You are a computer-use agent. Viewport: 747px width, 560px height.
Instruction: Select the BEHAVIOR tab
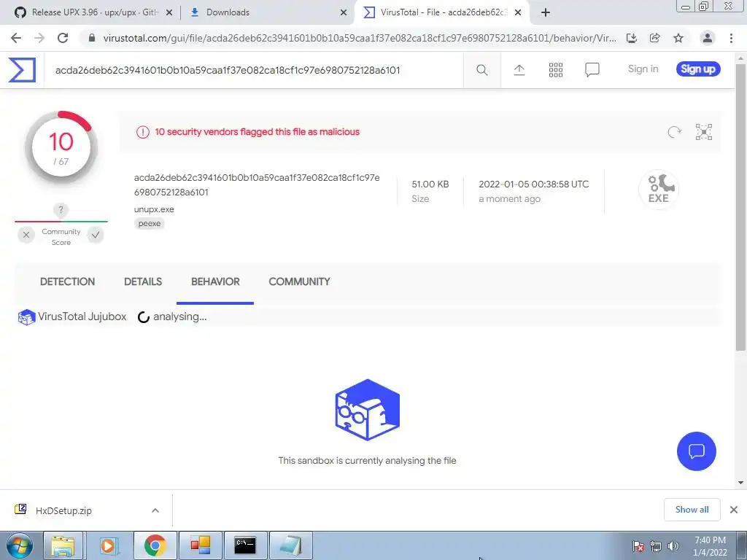click(215, 282)
